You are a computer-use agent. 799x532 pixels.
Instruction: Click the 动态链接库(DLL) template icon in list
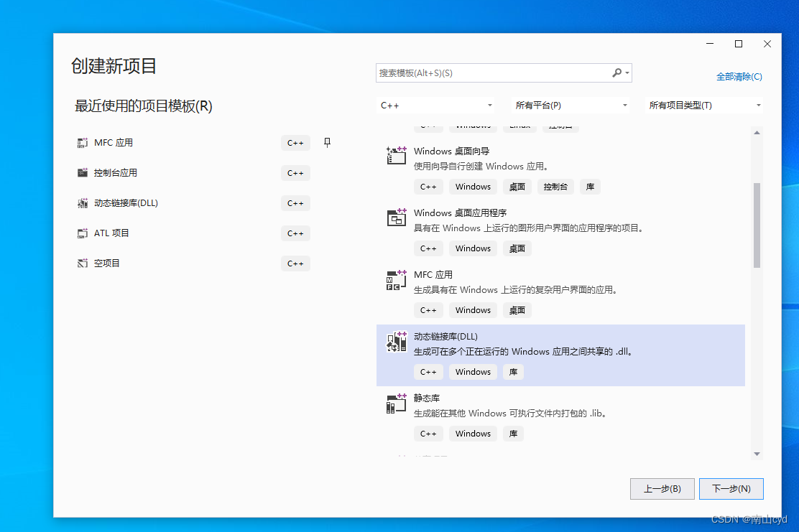tap(397, 342)
